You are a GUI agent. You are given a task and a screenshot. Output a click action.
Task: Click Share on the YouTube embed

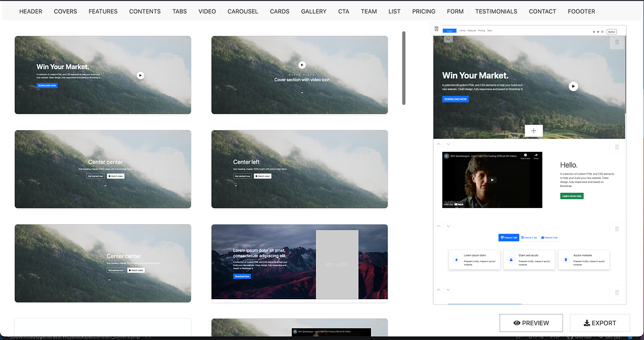click(x=536, y=156)
